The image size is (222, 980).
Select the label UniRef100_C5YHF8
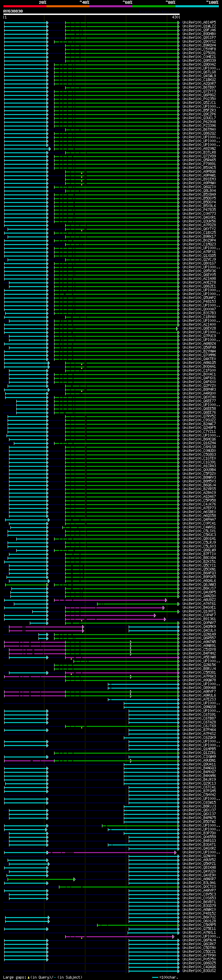click(199, 49)
